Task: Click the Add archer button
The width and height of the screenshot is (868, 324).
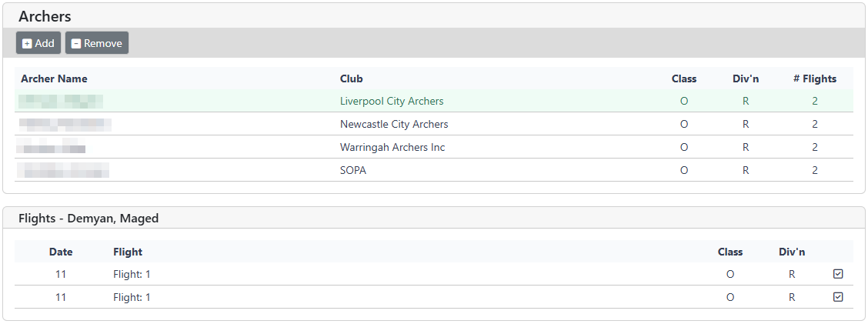Action: point(38,43)
